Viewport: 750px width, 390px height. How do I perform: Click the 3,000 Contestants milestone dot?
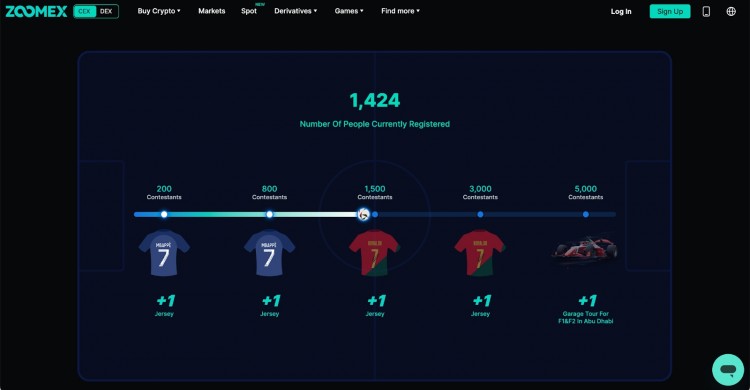pos(480,214)
